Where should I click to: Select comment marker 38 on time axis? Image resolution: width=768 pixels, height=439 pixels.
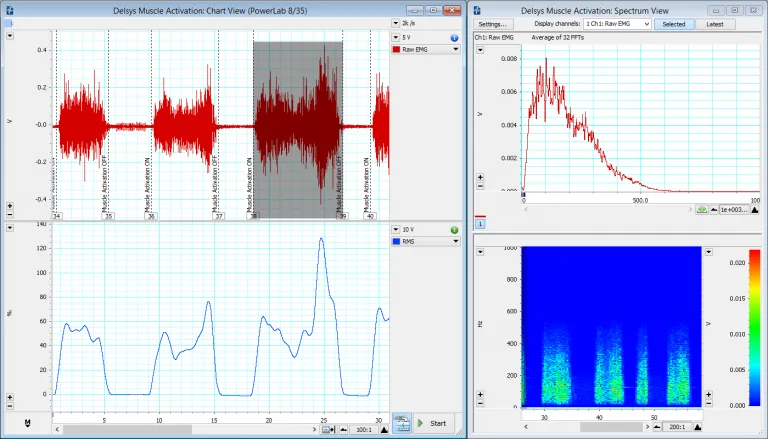coord(254,216)
